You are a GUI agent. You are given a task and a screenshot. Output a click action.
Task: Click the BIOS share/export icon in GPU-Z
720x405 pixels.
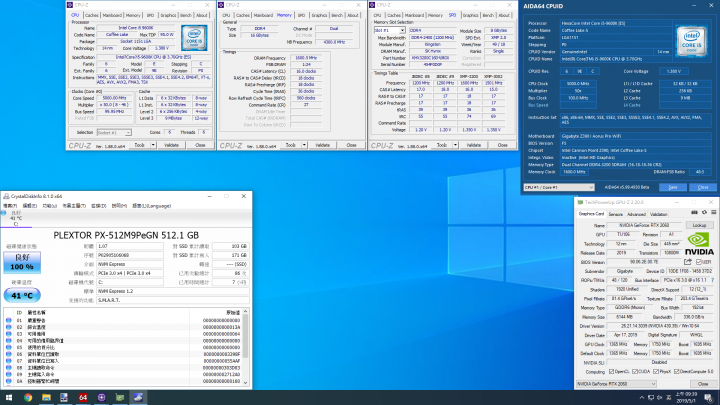pyautogui.click(x=687, y=262)
